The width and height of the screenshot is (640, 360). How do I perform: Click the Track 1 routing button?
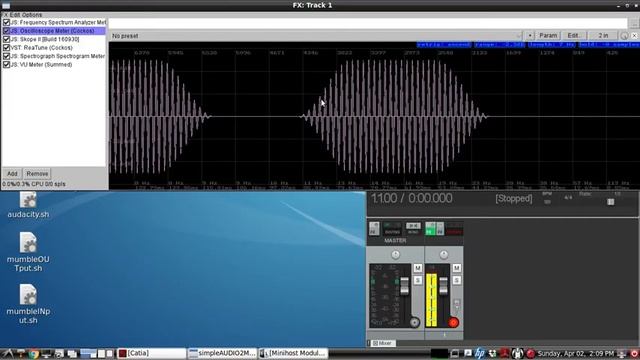pyautogui.click(x=454, y=229)
